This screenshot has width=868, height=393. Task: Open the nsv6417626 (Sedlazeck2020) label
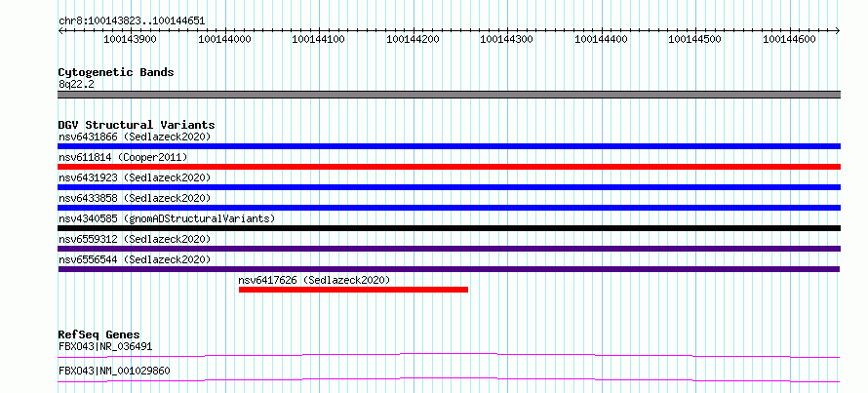(x=314, y=280)
